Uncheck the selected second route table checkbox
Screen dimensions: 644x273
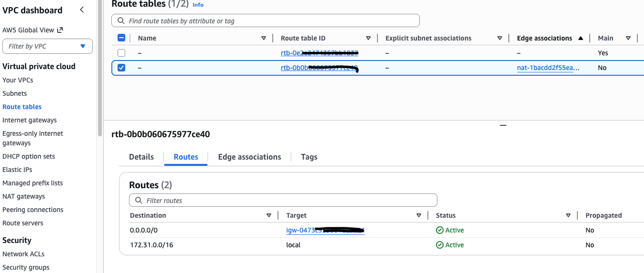(121, 68)
